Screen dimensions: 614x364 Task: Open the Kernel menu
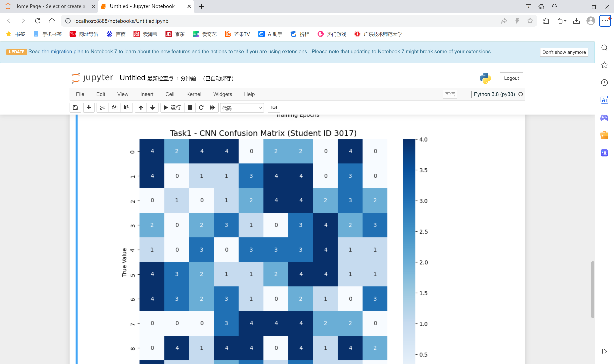point(193,94)
